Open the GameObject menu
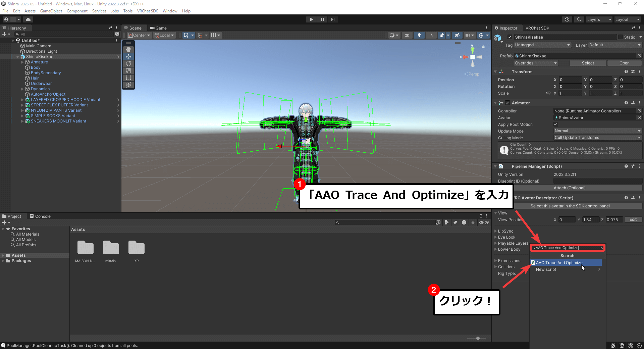The height and width of the screenshot is (349, 644). pos(51,11)
